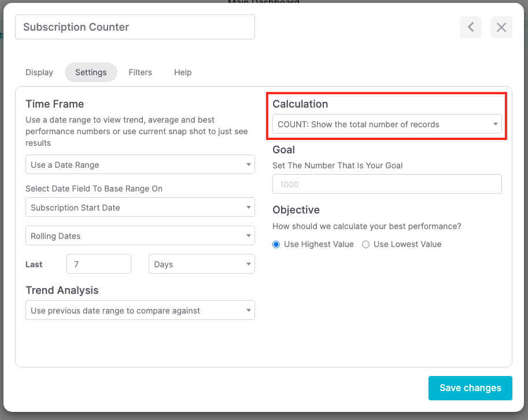Open the Rolling Dates dropdown
This screenshot has height=420, width=528.
click(139, 236)
